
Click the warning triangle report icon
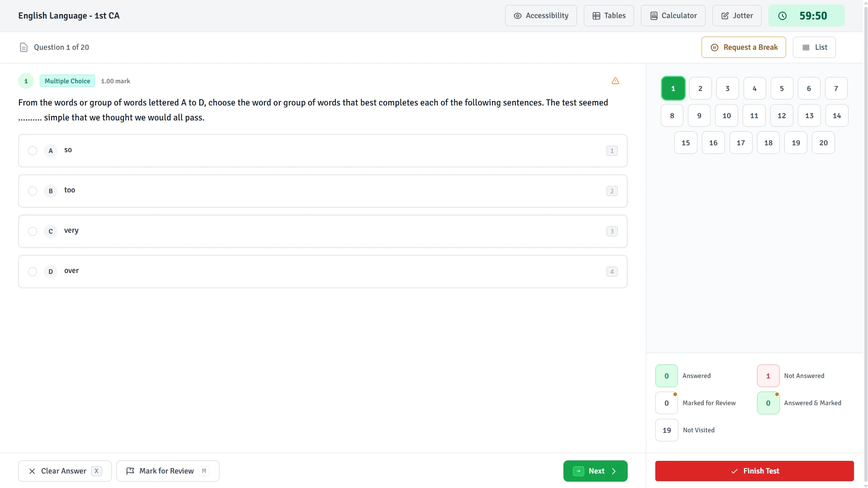[x=615, y=81]
